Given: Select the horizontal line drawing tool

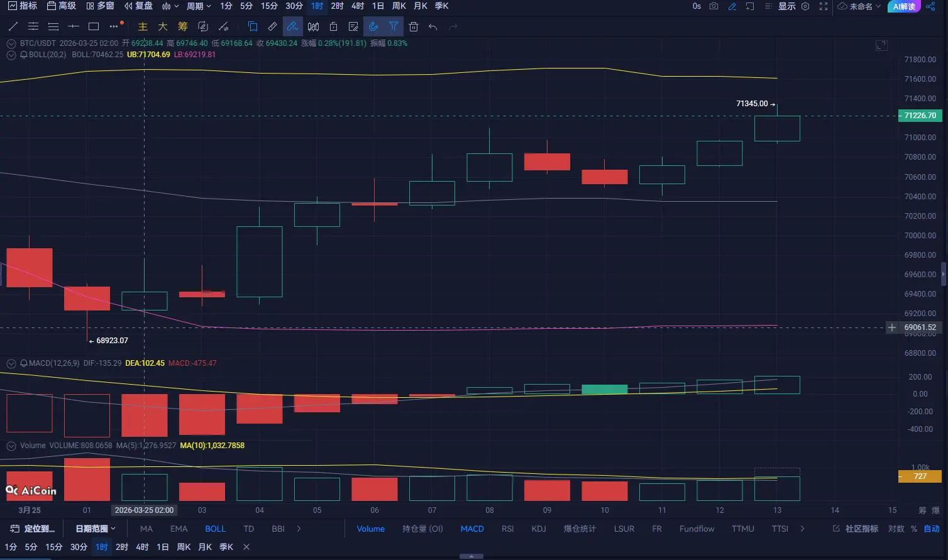Looking at the screenshot, I should pyautogui.click(x=74, y=26).
